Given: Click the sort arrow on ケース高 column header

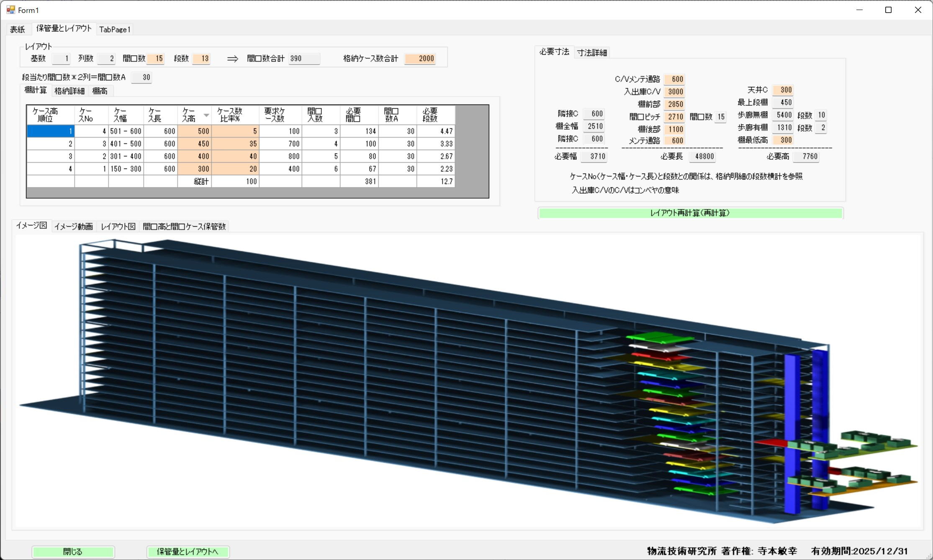Looking at the screenshot, I should [206, 115].
